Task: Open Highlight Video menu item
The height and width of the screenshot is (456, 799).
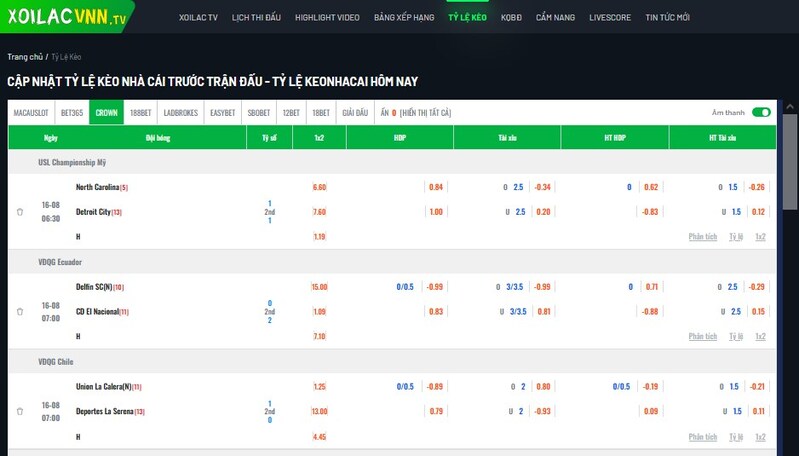Action: (x=327, y=17)
